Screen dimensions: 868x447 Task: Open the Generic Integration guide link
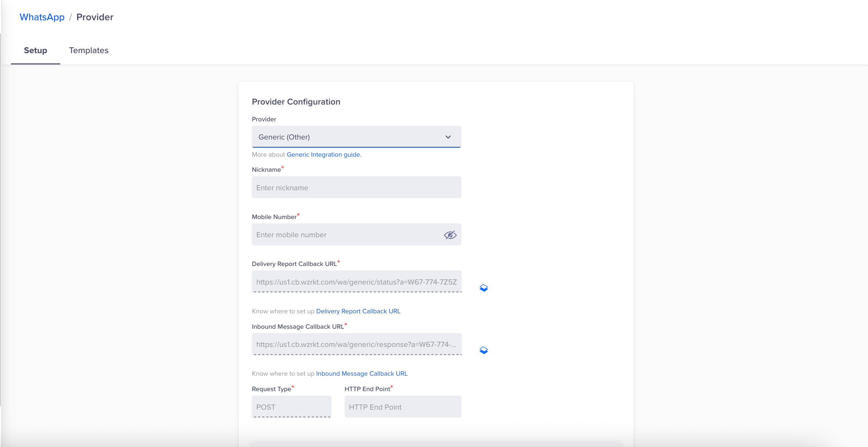[x=324, y=155]
